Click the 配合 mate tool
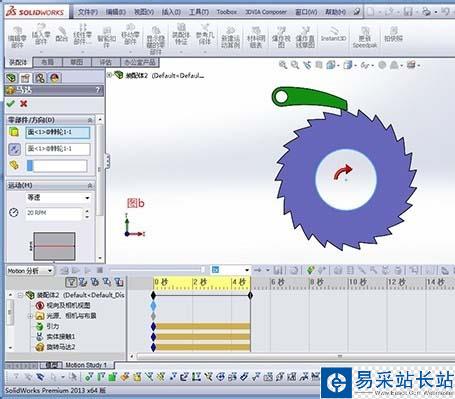Screen dimensions: 455x399 (62, 35)
